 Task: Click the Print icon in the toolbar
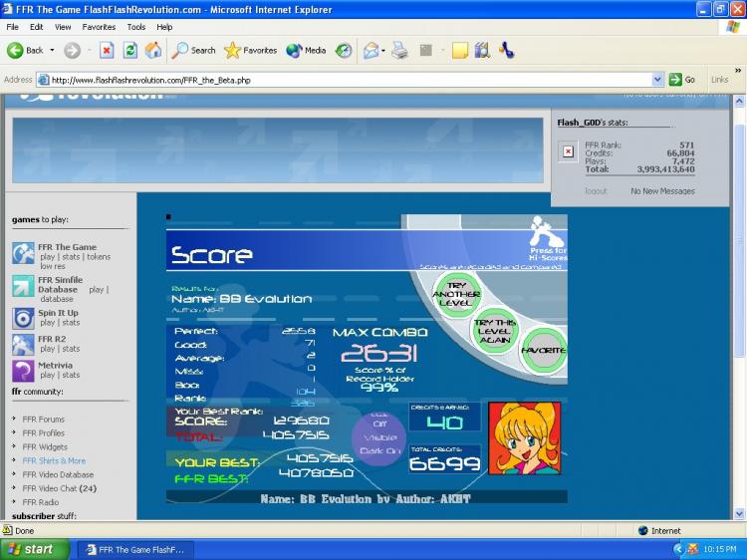pyautogui.click(x=399, y=50)
